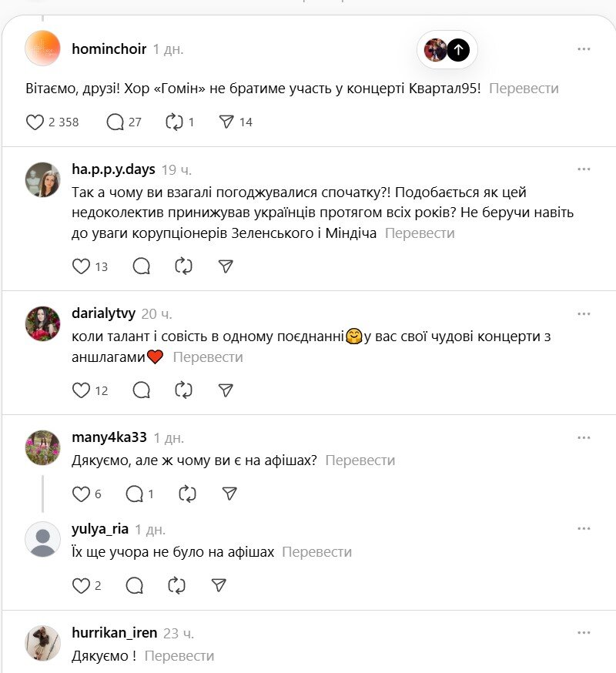Share darialytvy's comment via send icon
The height and width of the screenshot is (673, 616).
tap(226, 390)
